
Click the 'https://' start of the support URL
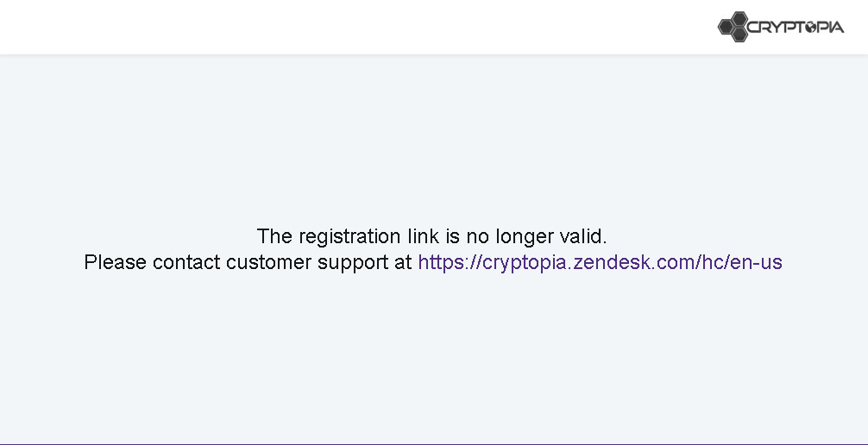point(450,262)
